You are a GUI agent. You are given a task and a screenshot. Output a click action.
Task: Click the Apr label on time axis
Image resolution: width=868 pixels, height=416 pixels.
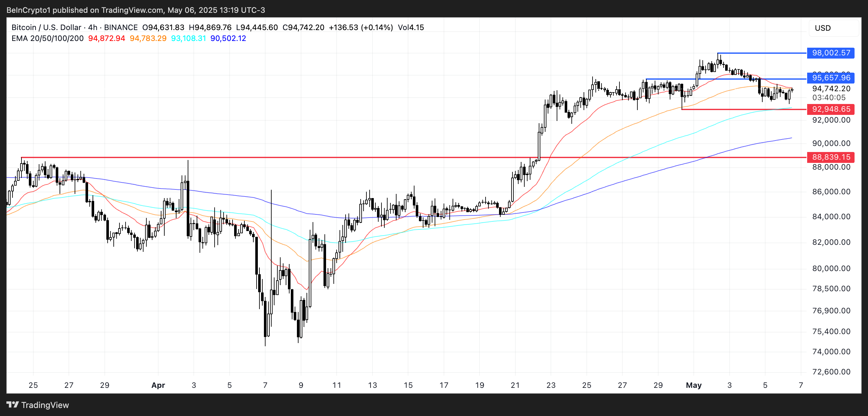click(158, 385)
